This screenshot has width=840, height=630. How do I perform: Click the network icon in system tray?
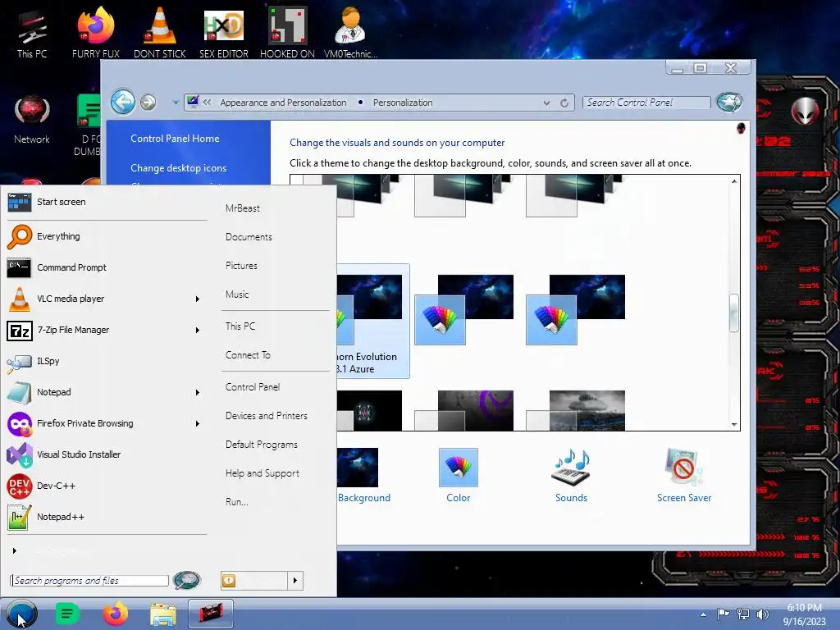[743, 614]
